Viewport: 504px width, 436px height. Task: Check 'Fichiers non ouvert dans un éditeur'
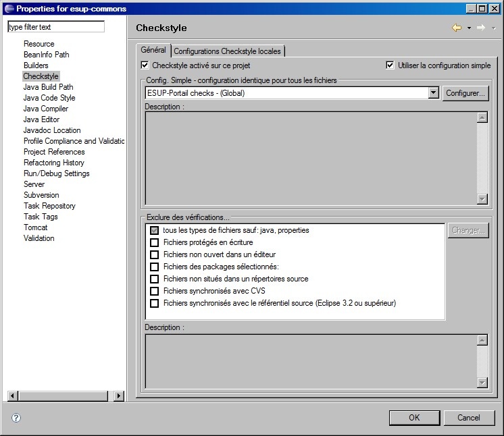(x=154, y=255)
